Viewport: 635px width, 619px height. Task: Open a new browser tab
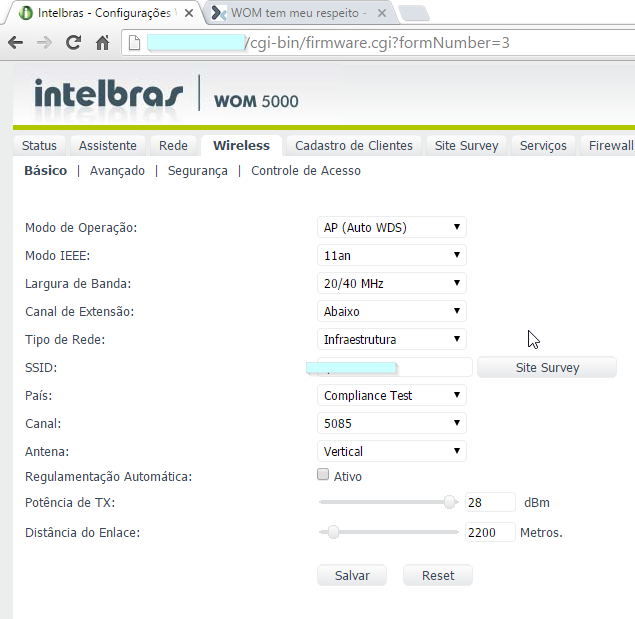pyautogui.click(x=414, y=13)
